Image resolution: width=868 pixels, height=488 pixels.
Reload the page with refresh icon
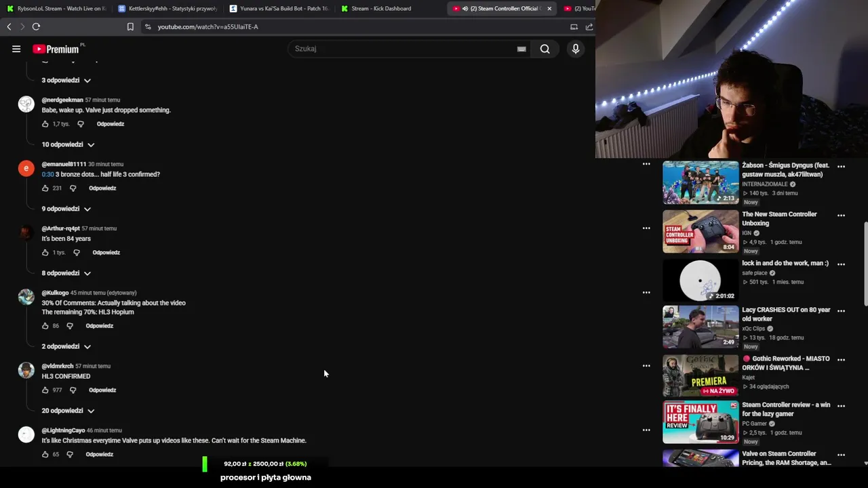pos(36,26)
